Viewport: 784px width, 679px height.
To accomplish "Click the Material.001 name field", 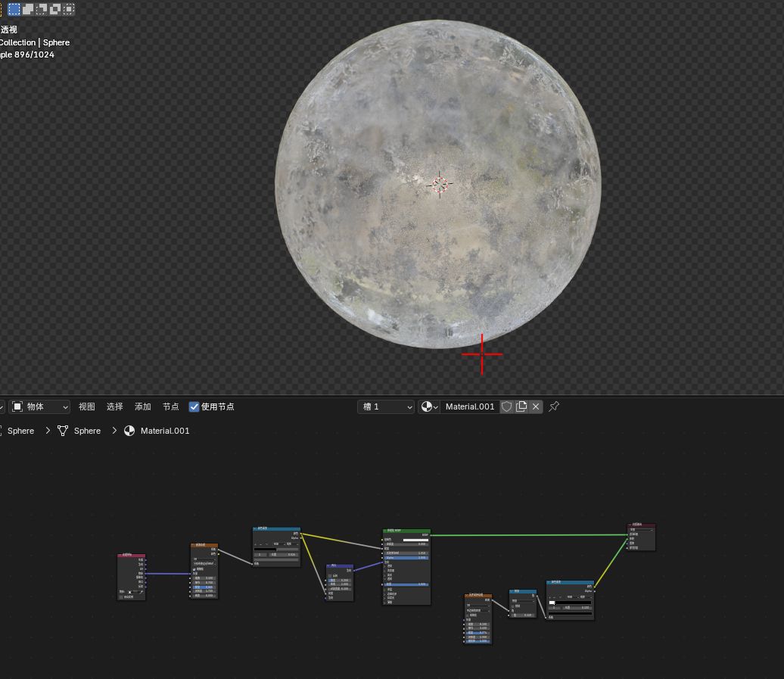I will point(469,406).
